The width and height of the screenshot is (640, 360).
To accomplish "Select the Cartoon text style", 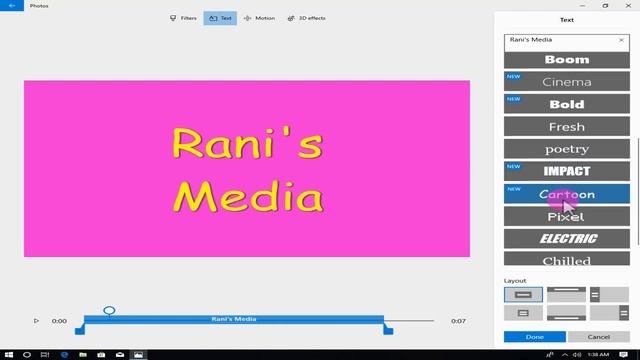I will pos(567,194).
